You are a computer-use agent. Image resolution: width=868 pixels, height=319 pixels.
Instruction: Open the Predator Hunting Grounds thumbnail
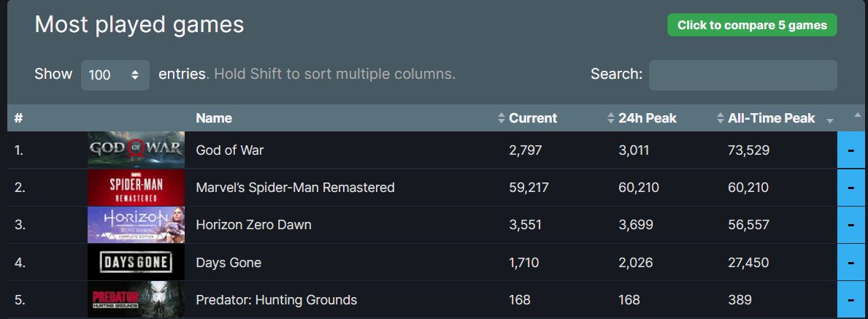tap(137, 299)
